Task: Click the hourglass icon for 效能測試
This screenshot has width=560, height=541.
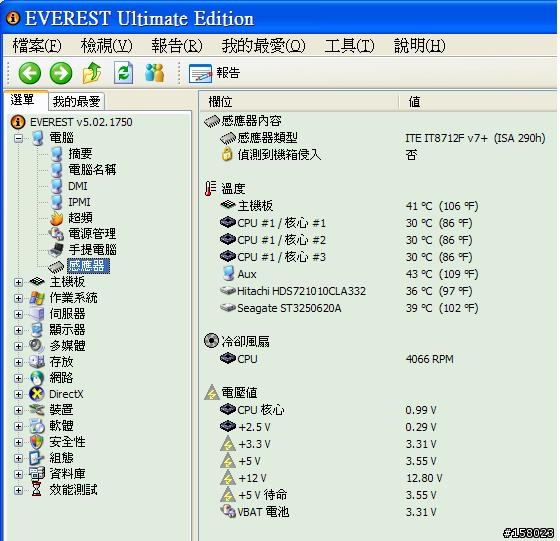Action: point(36,490)
